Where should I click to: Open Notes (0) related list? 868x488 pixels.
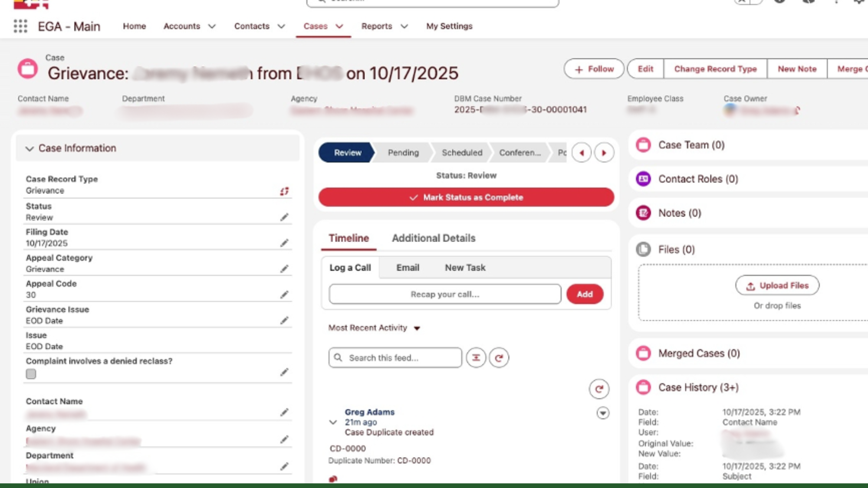(x=680, y=213)
